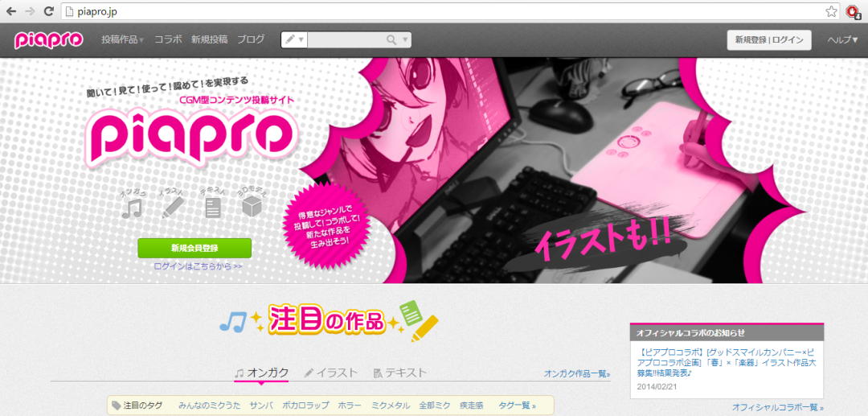The width and height of the screenshot is (868, 416).
Task: Click the document テキスト icon
Action: [x=213, y=208]
